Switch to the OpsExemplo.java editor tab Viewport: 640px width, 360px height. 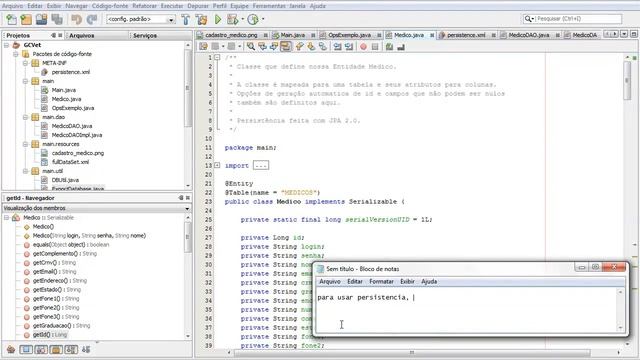(x=349, y=35)
